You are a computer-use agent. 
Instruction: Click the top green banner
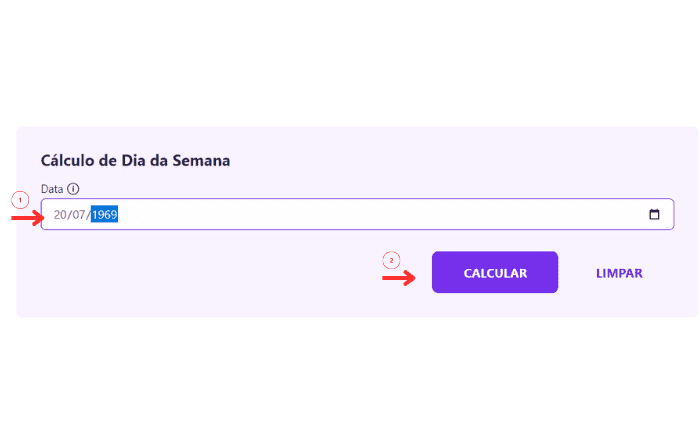pos(350,50)
